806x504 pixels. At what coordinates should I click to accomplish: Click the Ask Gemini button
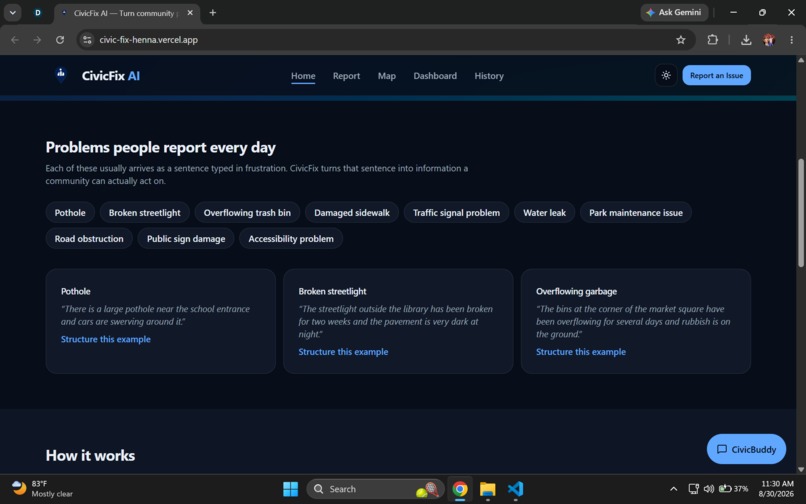[x=674, y=12]
